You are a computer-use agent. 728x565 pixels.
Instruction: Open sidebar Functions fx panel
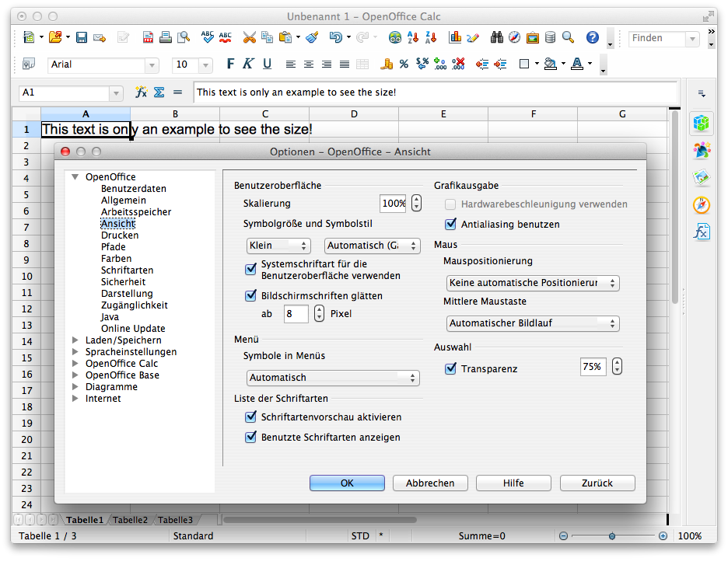(x=702, y=231)
